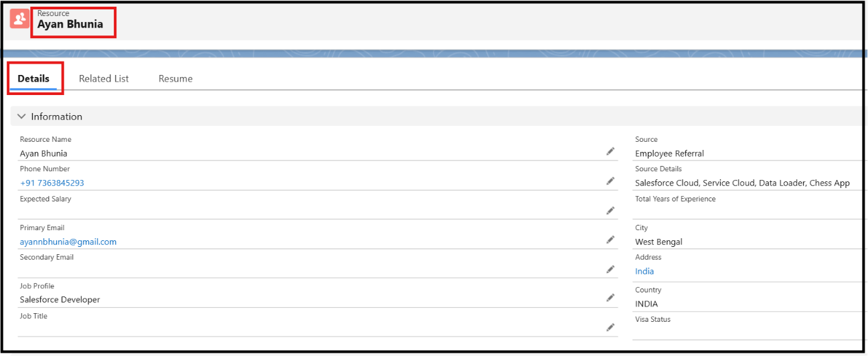Click the Salesforce Developer Job Profile value

click(x=60, y=300)
